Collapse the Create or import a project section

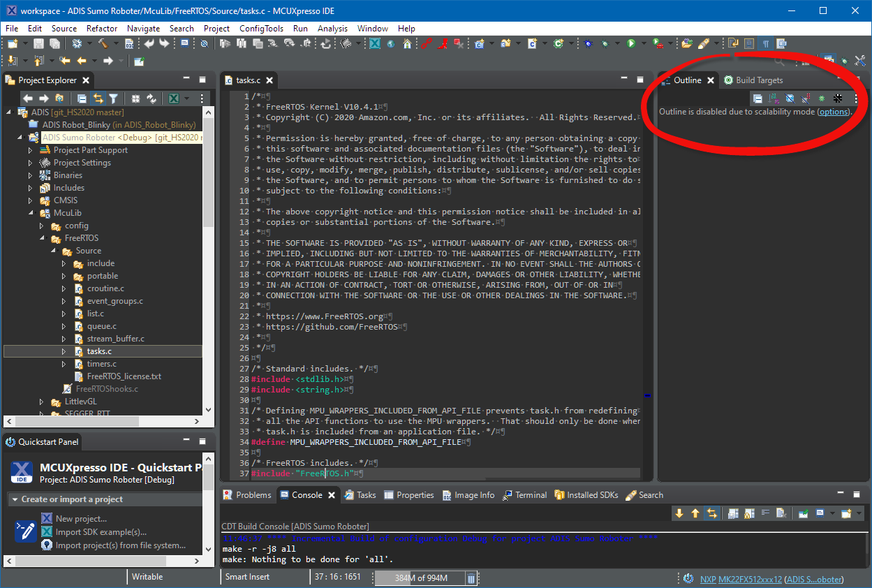14,499
